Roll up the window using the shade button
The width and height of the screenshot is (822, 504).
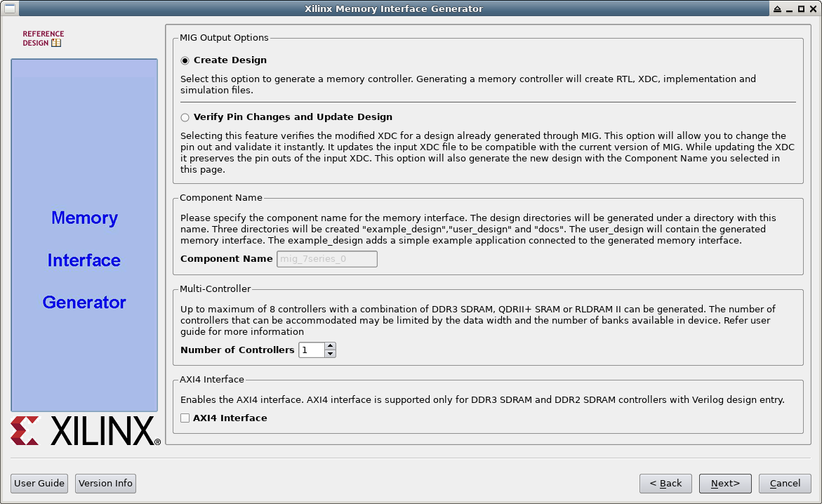[x=777, y=9]
